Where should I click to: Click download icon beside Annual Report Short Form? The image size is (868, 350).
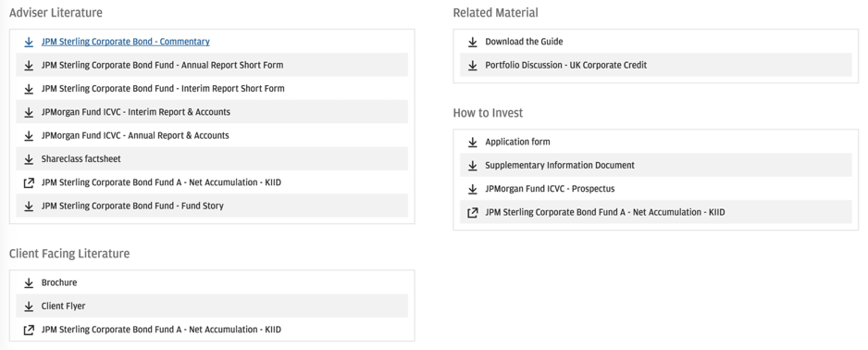pos(29,66)
